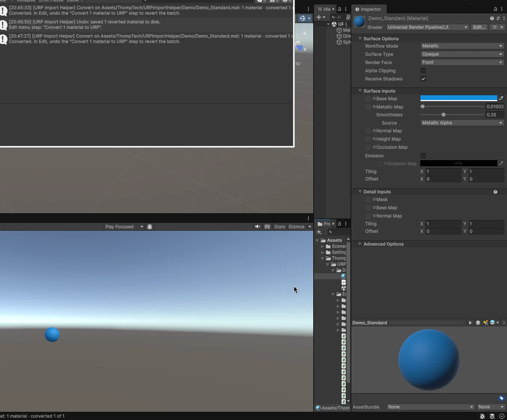Click the Project panel search field

click(339, 232)
